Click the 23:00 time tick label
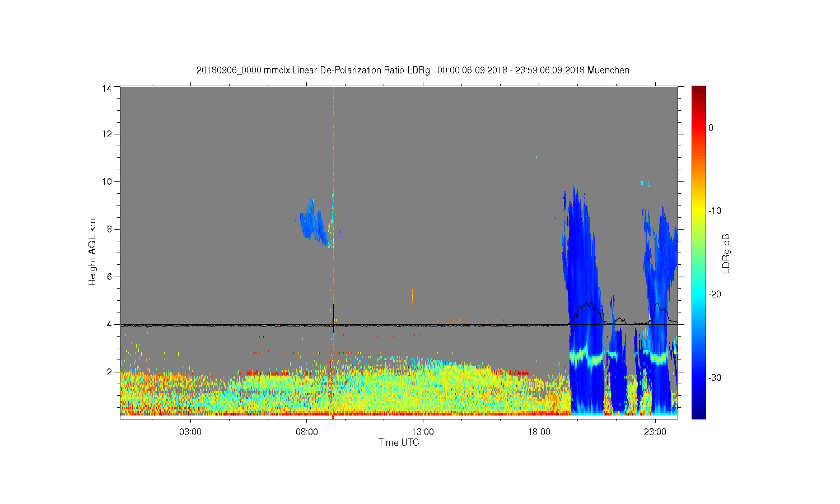840x504 pixels. pyautogui.click(x=655, y=432)
